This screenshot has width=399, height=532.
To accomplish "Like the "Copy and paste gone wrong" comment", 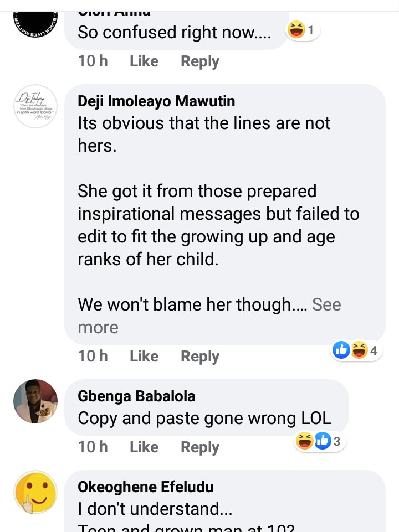I will (144, 447).
